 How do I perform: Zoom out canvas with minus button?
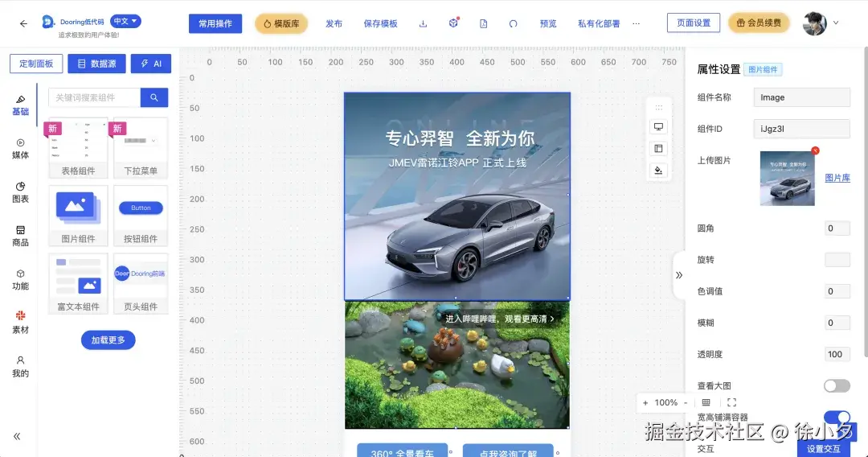(x=686, y=403)
